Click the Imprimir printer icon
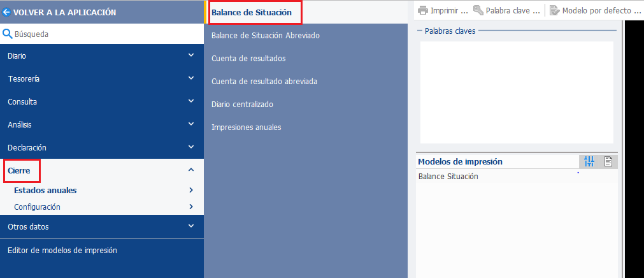 point(422,10)
